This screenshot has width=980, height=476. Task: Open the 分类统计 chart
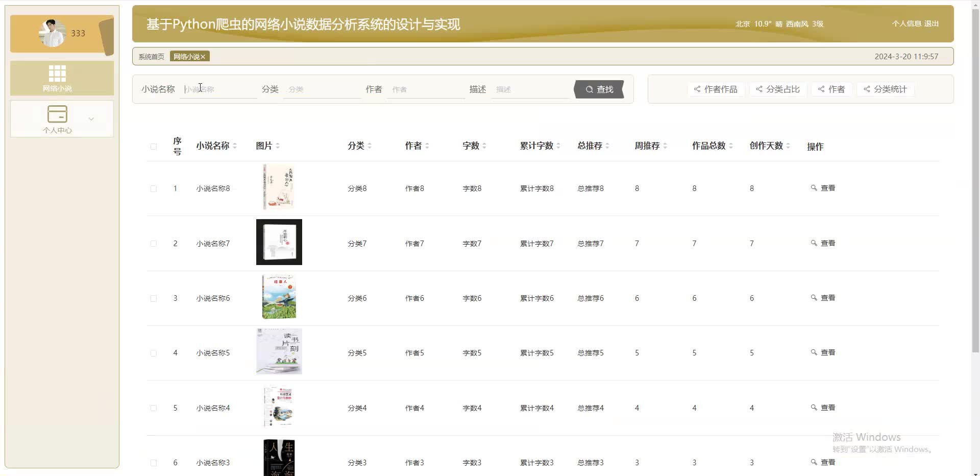(x=885, y=89)
